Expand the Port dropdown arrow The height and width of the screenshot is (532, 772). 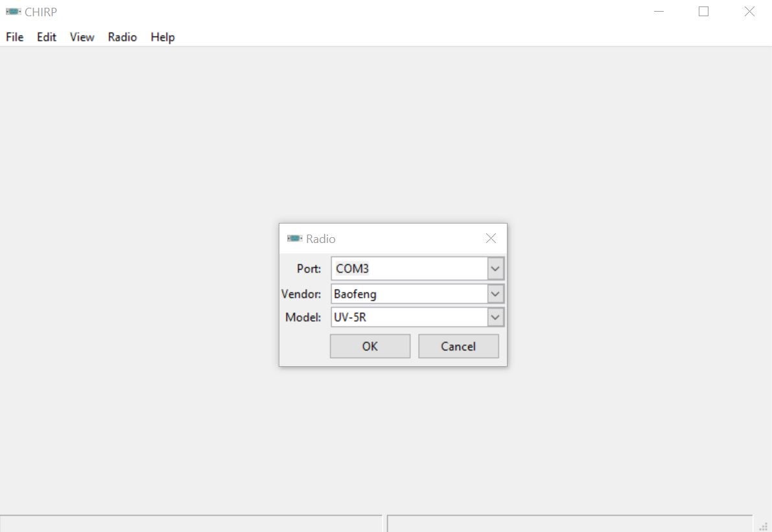click(x=495, y=269)
